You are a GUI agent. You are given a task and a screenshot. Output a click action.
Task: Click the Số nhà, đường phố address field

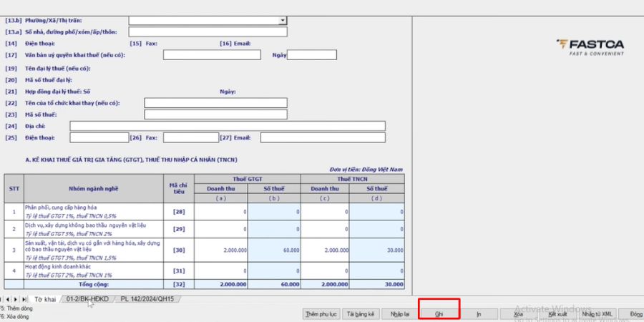(208, 32)
